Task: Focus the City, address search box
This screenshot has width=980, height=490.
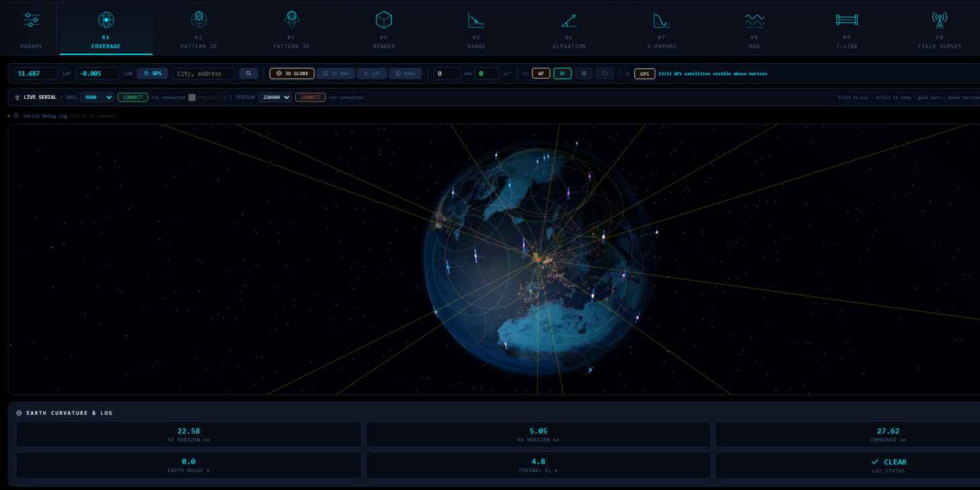Action: [x=204, y=73]
